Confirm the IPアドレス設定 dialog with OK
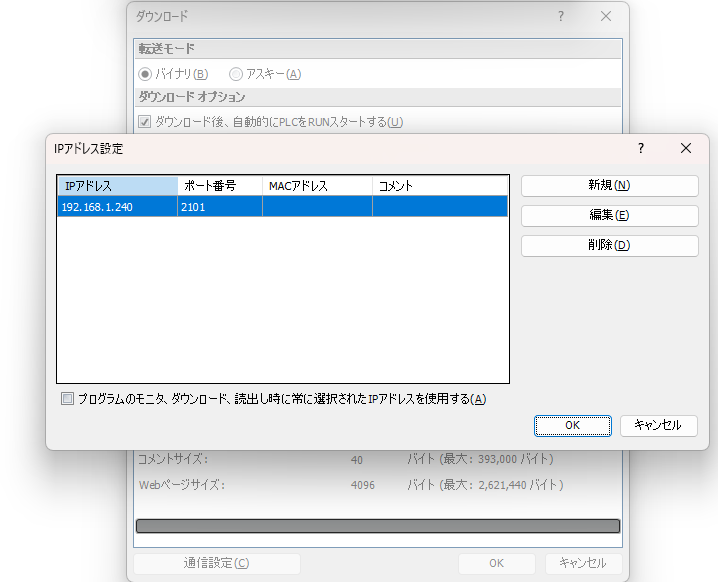Screen dimensions: 718x582 (572, 425)
